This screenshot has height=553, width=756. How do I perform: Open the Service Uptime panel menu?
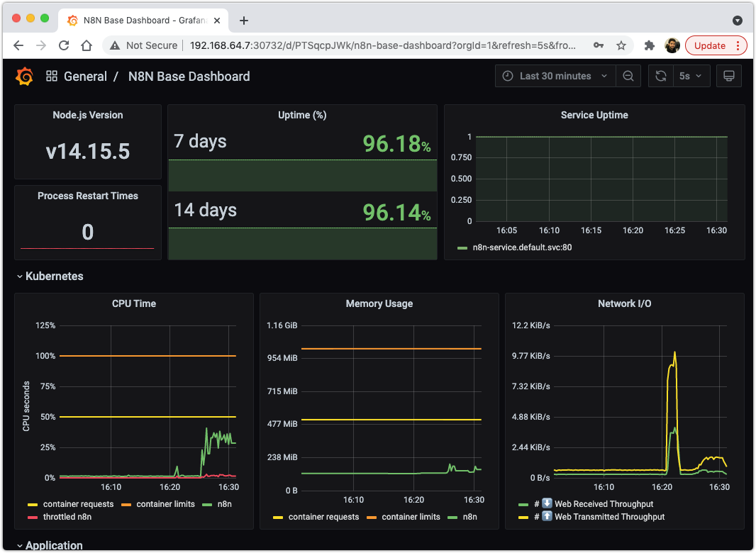(x=594, y=115)
